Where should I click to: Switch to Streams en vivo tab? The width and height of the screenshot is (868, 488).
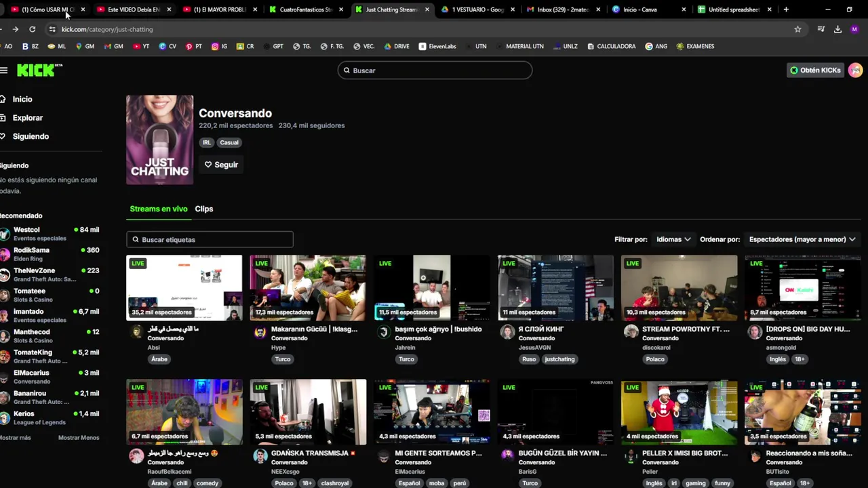pyautogui.click(x=159, y=209)
